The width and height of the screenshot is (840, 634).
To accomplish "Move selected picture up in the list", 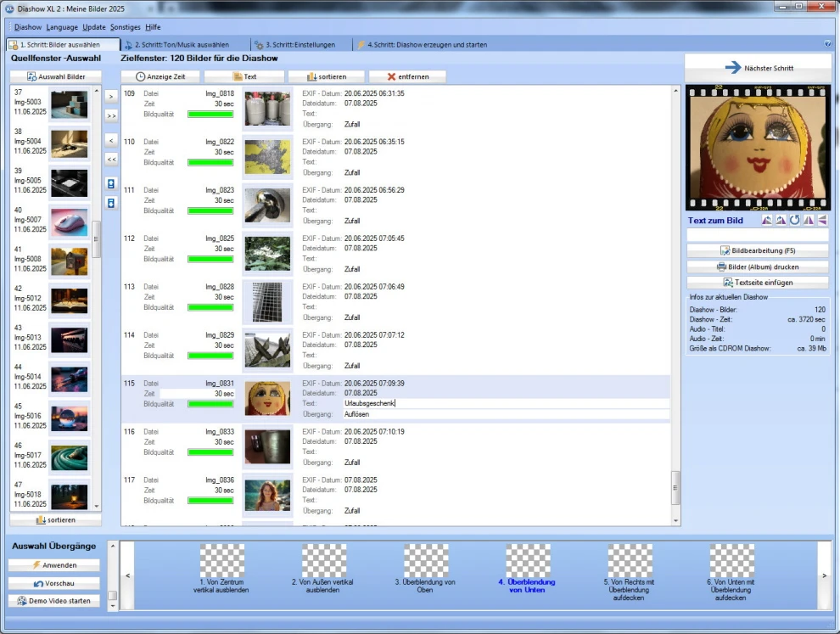I will (111, 184).
